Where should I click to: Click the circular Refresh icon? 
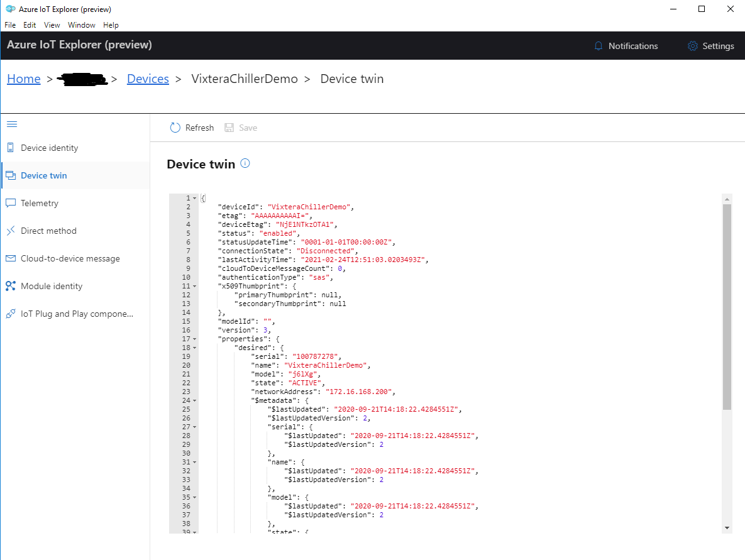[175, 128]
